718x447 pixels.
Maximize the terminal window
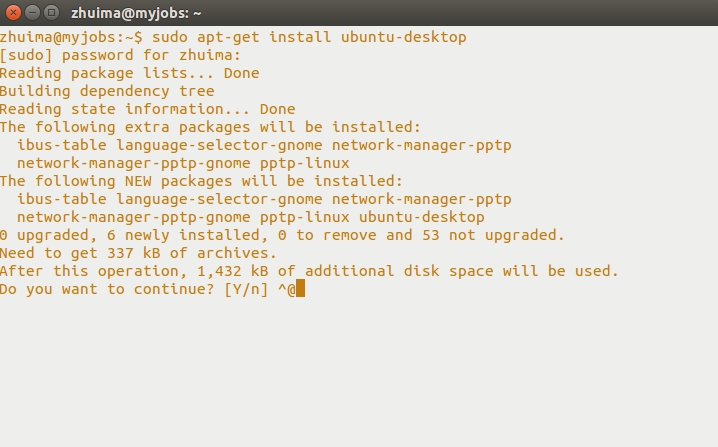coord(52,12)
